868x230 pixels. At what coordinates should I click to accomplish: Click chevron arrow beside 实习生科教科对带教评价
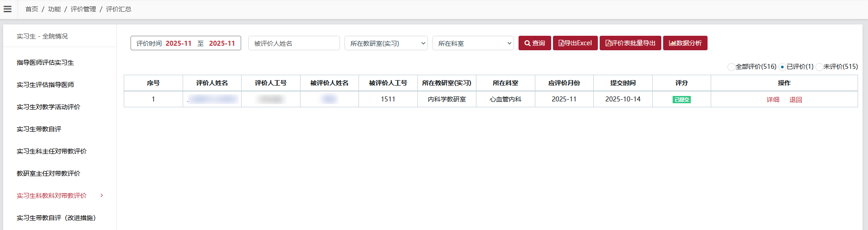pos(102,196)
